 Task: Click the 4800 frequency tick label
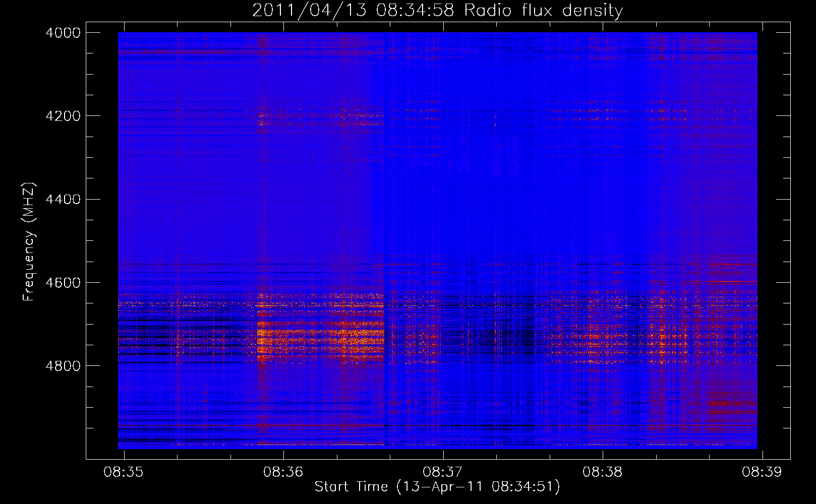tap(63, 366)
